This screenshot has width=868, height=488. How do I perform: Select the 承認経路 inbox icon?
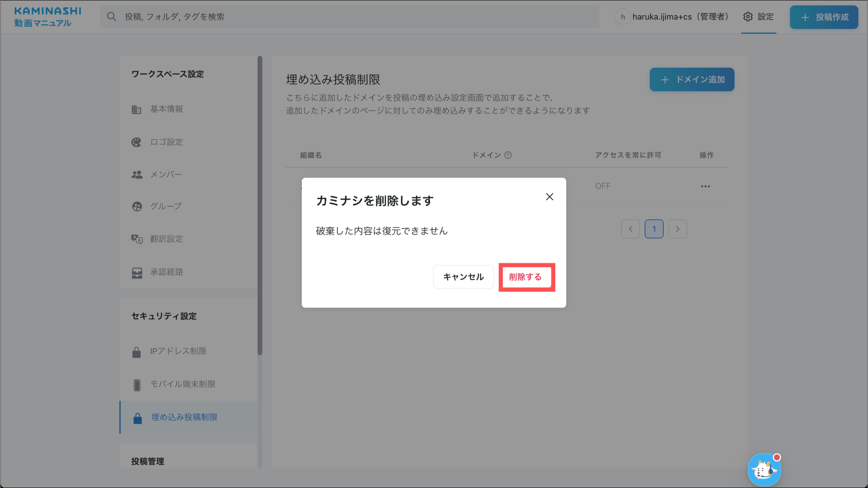[x=136, y=273]
